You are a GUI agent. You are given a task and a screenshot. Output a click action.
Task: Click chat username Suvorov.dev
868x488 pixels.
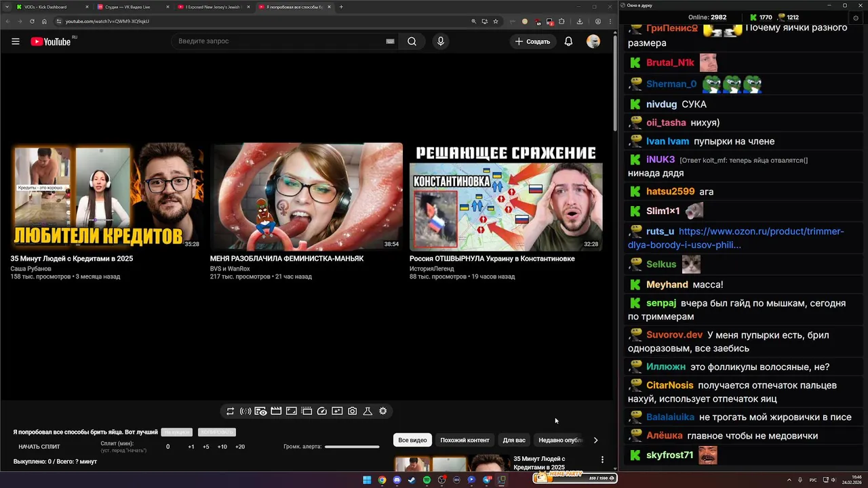(x=674, y=335)
